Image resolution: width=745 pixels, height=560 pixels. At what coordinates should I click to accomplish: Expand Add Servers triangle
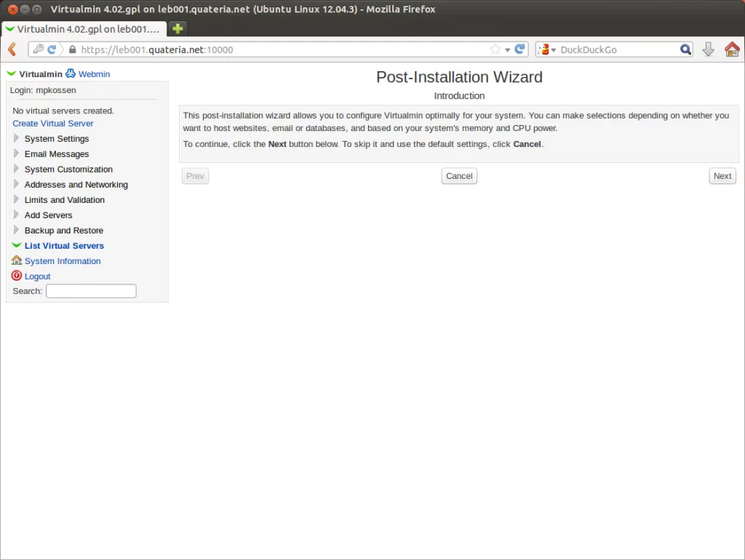[x=16, y=215]
